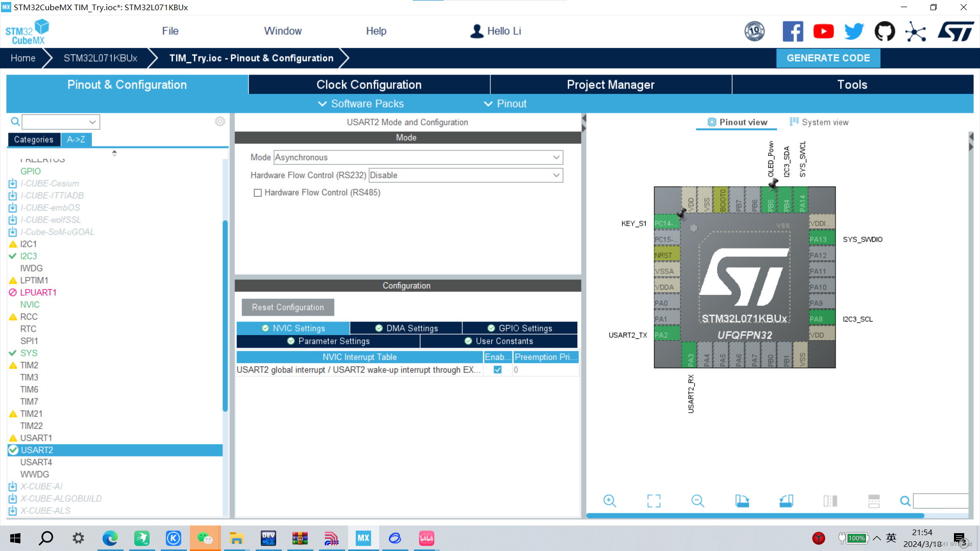Open the peripheral search combo box arrow

point(92,122)
